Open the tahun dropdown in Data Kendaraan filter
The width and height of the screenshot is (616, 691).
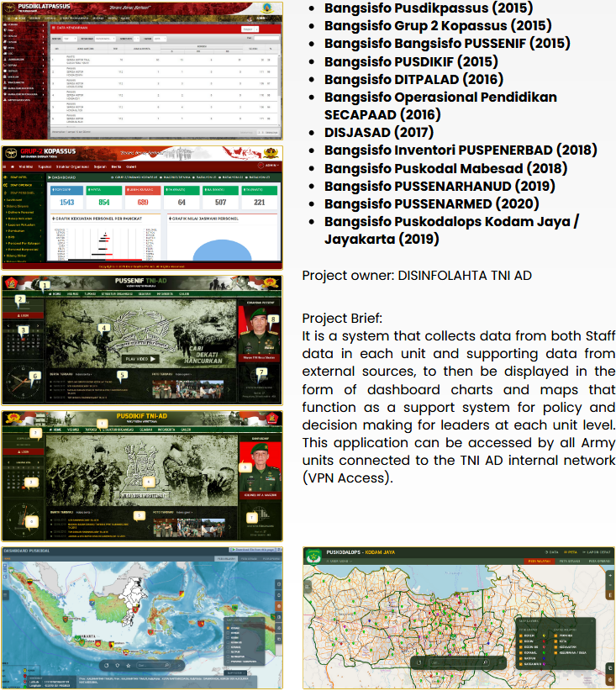[x=160, y=39]
